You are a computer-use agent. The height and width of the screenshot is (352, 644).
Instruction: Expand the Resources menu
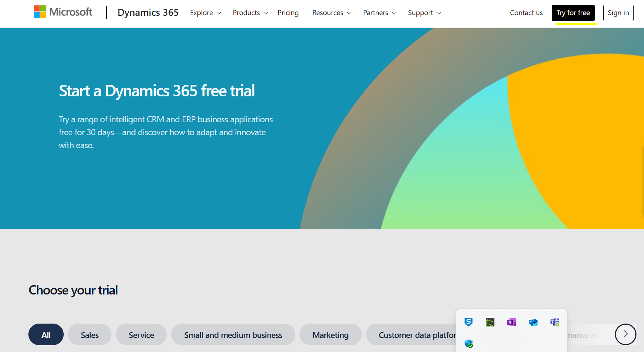[x=332, y=13]
